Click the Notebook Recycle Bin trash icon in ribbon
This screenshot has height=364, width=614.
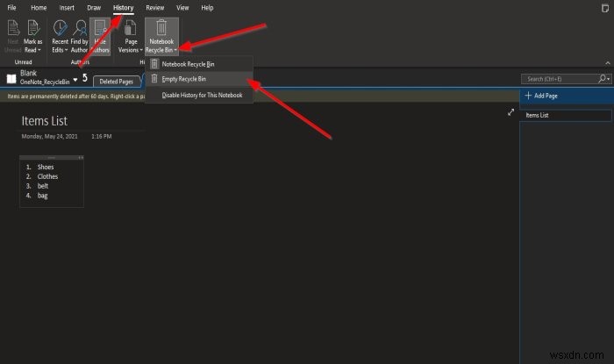point(161,28)
